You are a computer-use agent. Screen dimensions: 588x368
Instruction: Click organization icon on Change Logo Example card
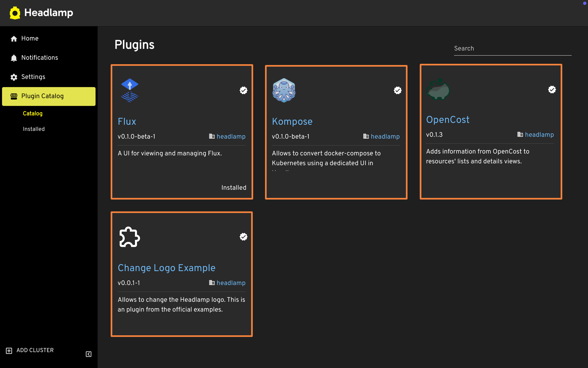[212, 283]
